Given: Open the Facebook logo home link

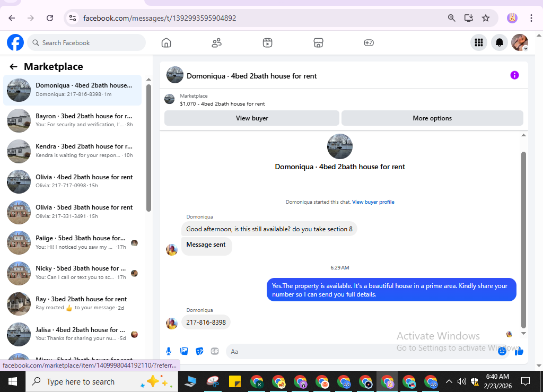Looking at the screenshot, I should pyautogui.click(x=15, y=42).
